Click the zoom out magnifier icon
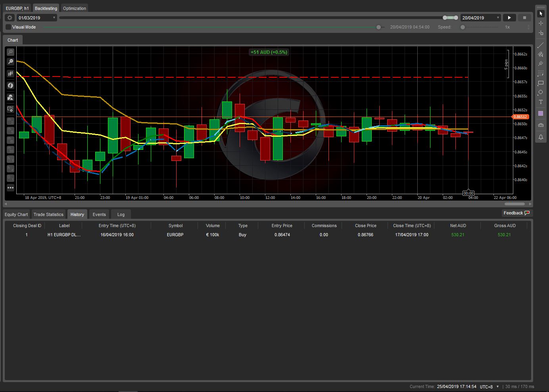 pos(10,62)
